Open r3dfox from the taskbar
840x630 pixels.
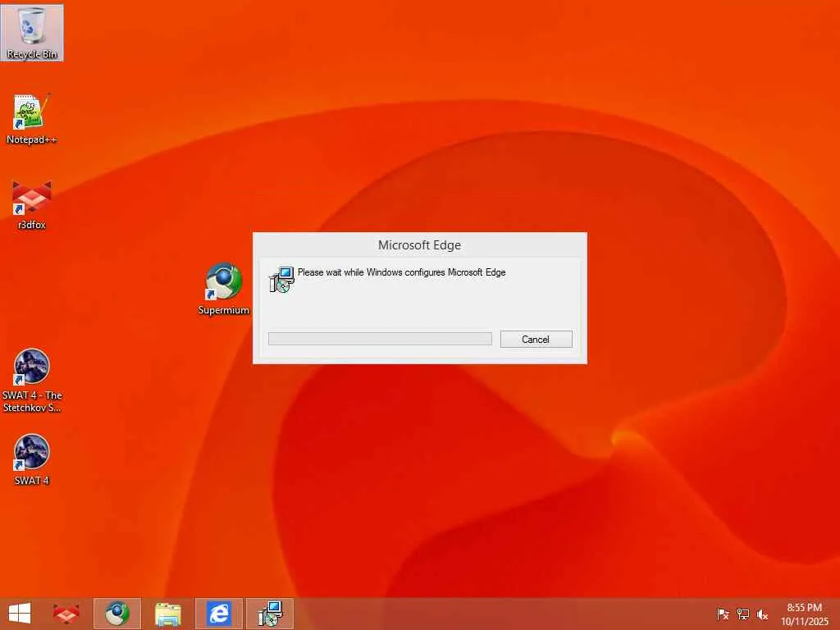[x=66, y=614]
